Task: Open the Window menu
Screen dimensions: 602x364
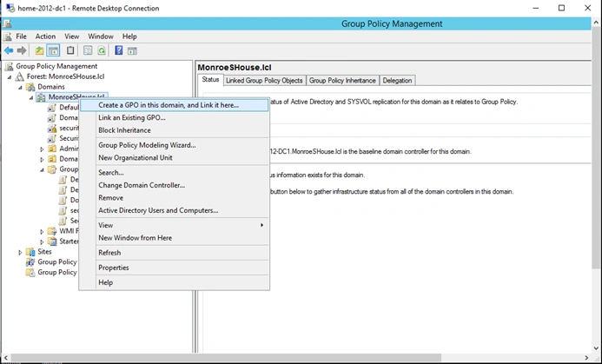Action: click(x=101, y=36)
